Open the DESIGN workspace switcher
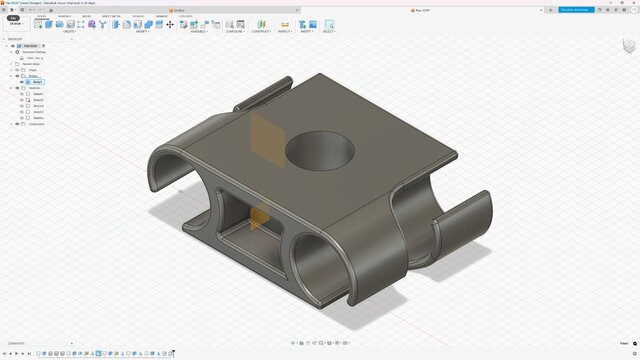The height and width of the screenshot is (360, 640). pyautogui.click(x=16, y=24)
